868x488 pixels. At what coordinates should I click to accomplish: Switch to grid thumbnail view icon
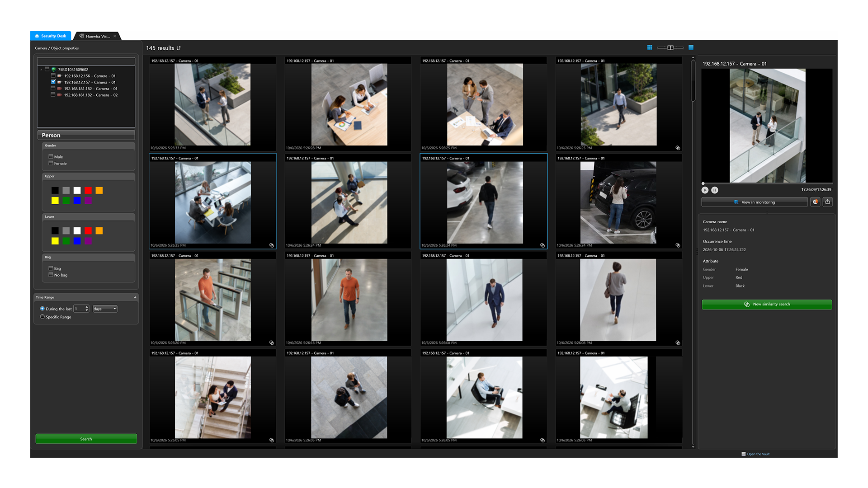tap(650, 47)
